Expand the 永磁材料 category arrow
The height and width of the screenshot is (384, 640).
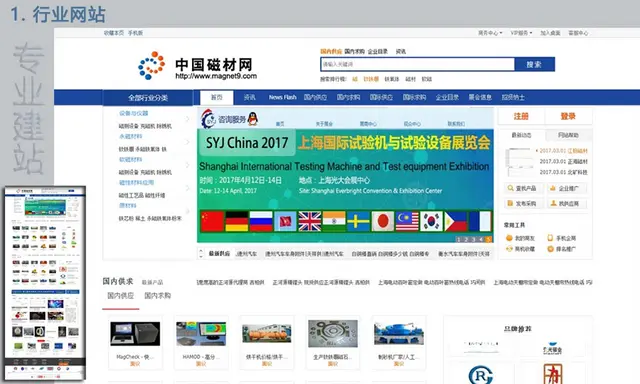click(x=188, y=142)
